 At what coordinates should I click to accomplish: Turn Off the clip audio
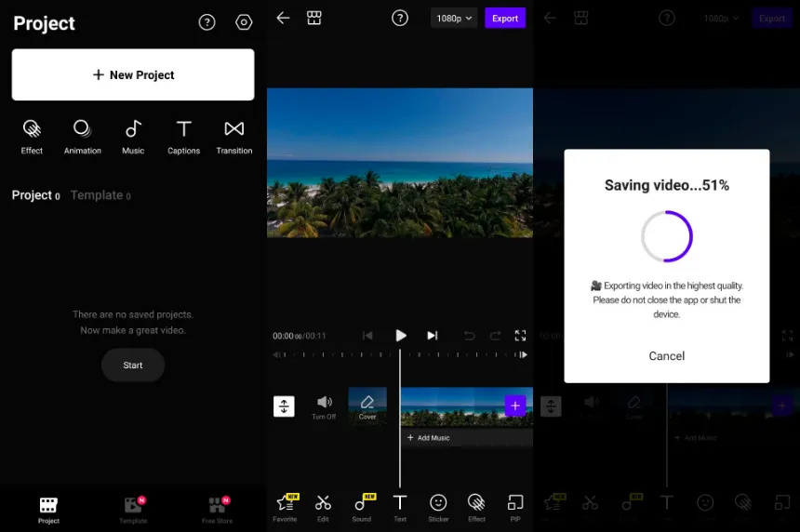[324, 407]
